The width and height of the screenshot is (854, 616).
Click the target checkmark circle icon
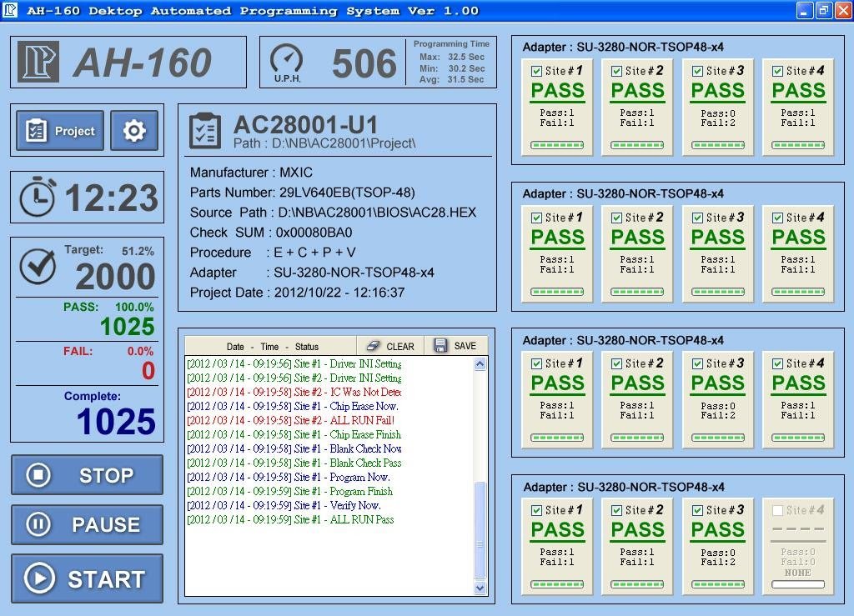click(38, 266)
